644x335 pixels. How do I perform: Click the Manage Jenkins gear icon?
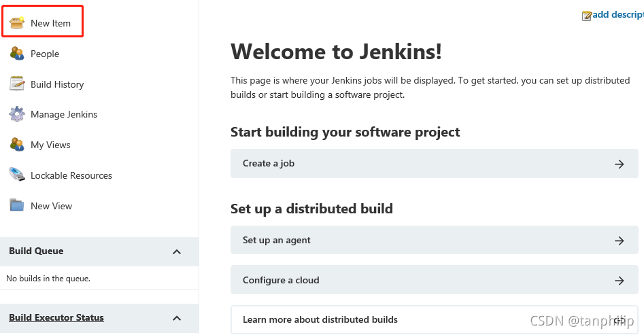point(17,114)
